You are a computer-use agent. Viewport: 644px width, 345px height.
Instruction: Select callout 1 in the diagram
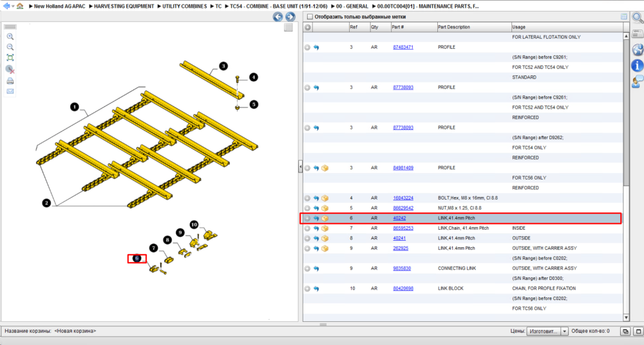[74, 107]
